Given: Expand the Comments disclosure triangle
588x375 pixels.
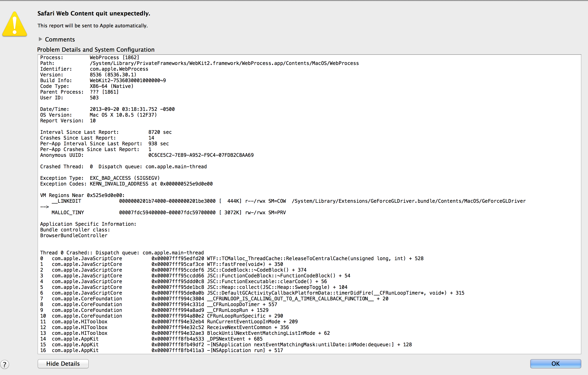Looking at the screenshot, I should (41, 39).
